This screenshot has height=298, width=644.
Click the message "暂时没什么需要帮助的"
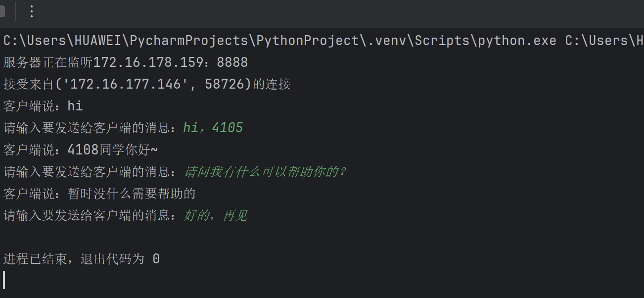pos(132,193)
